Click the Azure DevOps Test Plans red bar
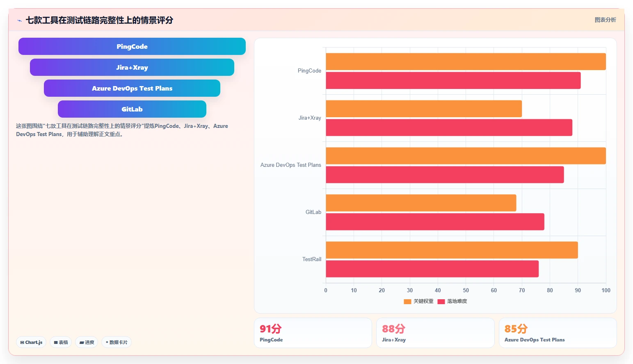633x364 pixels. (x=445, y=175)
